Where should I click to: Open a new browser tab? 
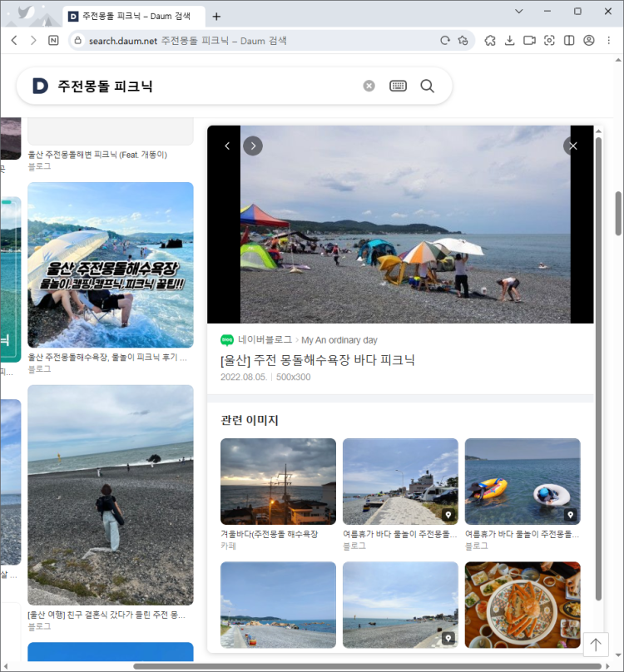[217, 16]
